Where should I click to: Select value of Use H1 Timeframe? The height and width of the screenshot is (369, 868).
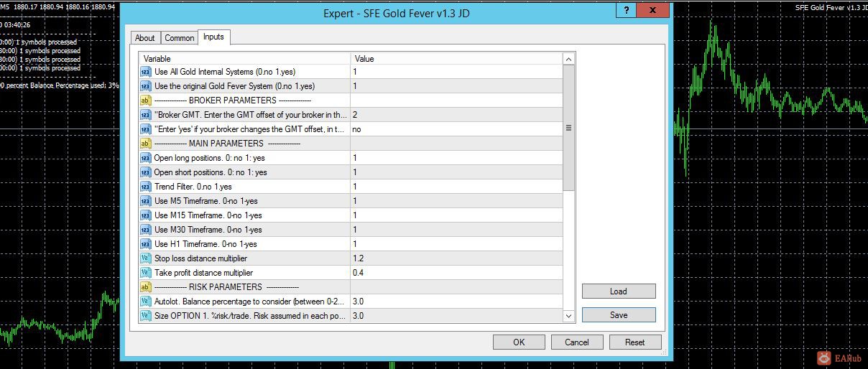[x=456, y=244]
